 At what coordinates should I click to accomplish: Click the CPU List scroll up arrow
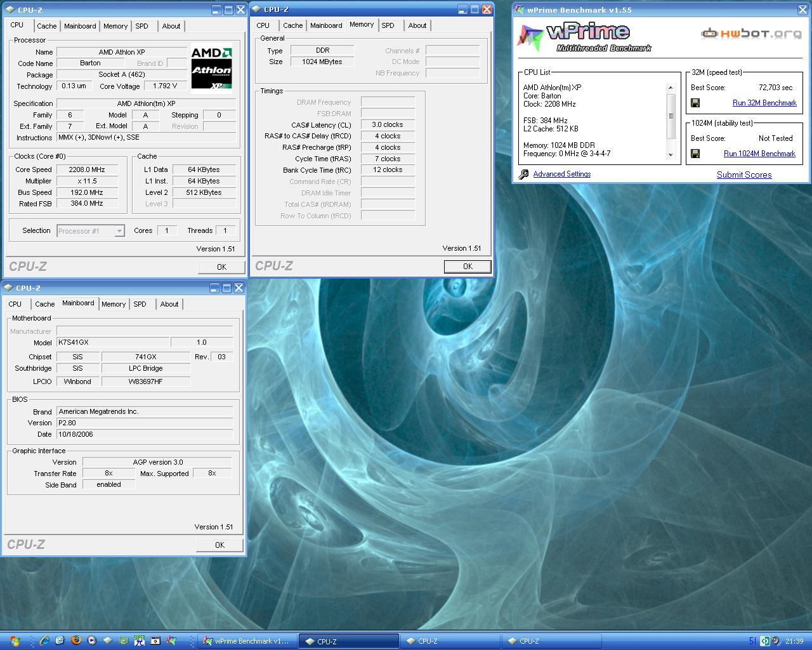(671, 88)
